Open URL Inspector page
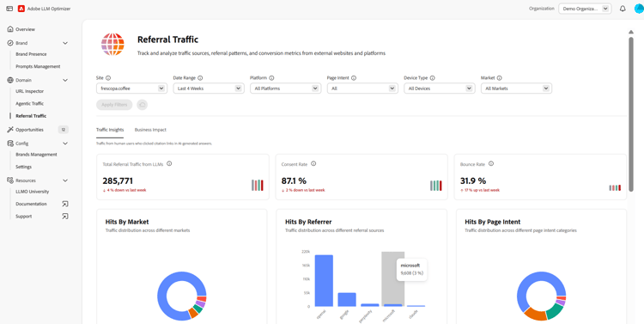 click(x=29, y=91)
